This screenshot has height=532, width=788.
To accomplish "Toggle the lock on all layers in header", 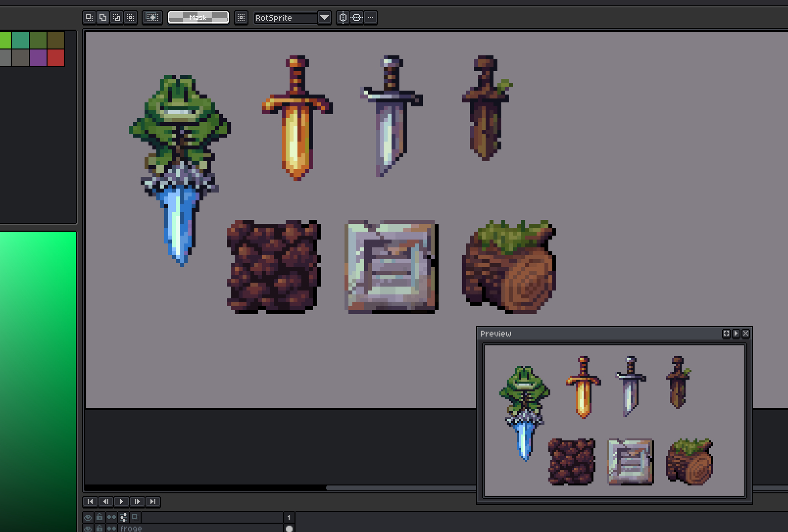I will [x=99, y=517].
